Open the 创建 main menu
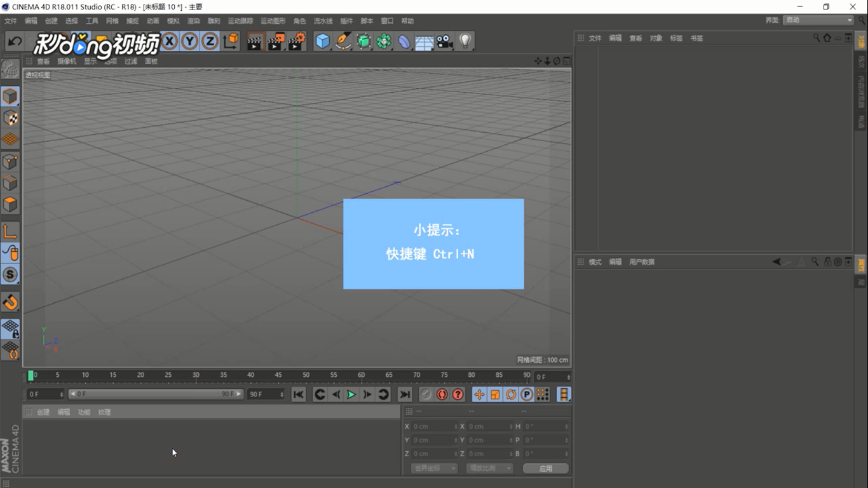This screenshot has height=488, width=868. 51,21
